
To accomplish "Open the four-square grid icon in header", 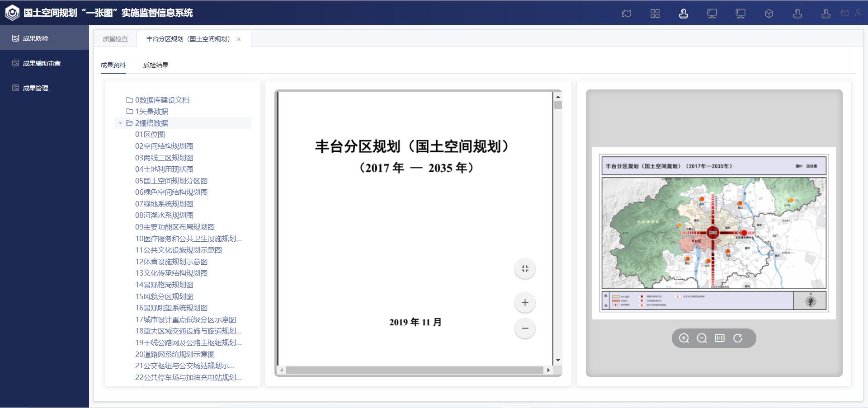I will tap(655, 14).
